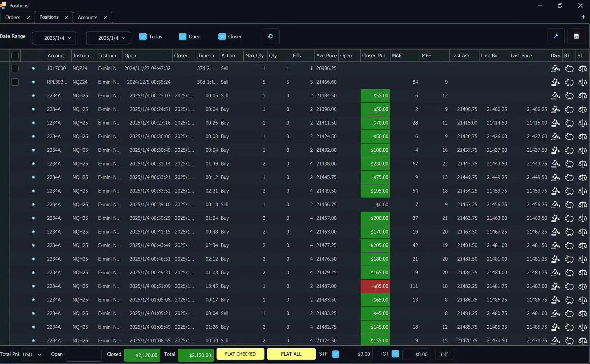Image resolution: width=590 pixels, height=364 pixels.
Task: Click the Open PnL field in footer
Action: 84,355
